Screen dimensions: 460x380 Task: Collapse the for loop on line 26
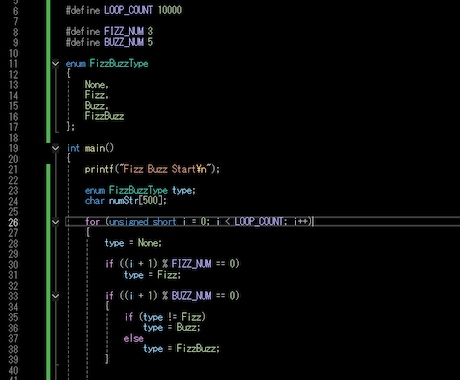(x=55, y=222)
